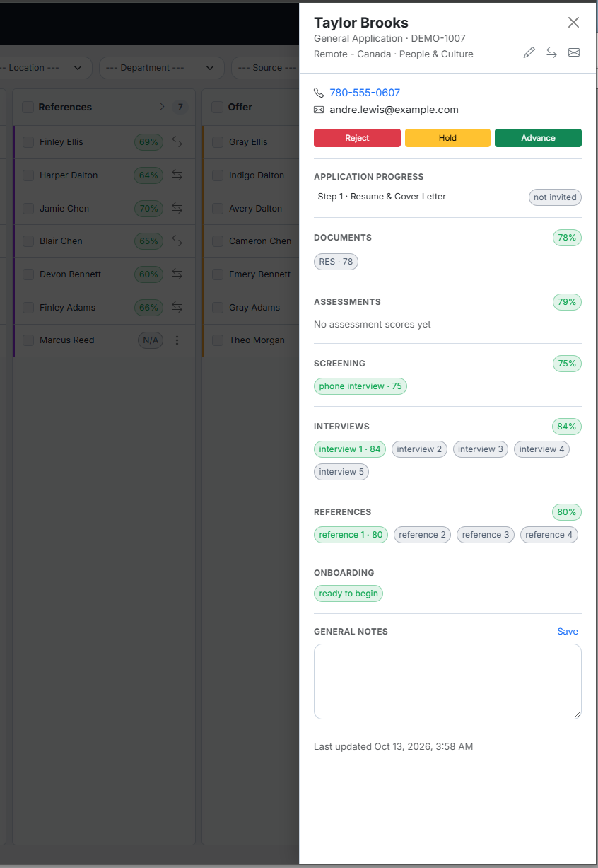Image resolution: width=598 pixels, height=868 pixels.
Task: Click the email andre.lewis@example.com text
Action: click(x=394, y=110)
